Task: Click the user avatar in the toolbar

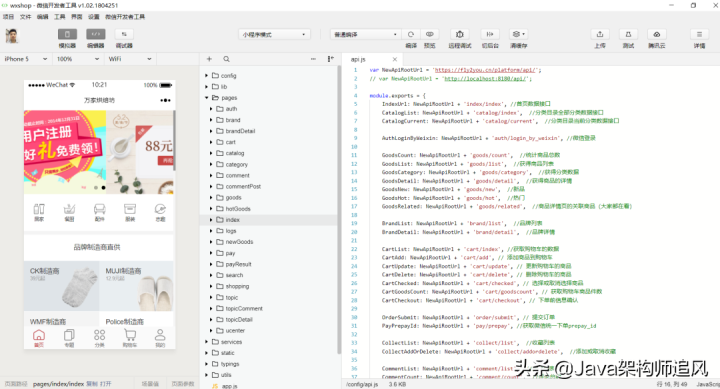Action: click(x=12, y=36)
